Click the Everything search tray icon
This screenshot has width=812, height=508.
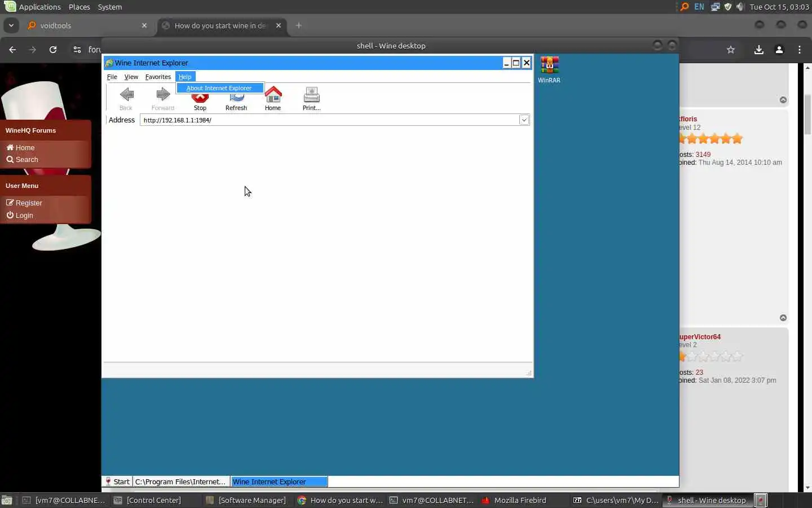pos(684,7)
